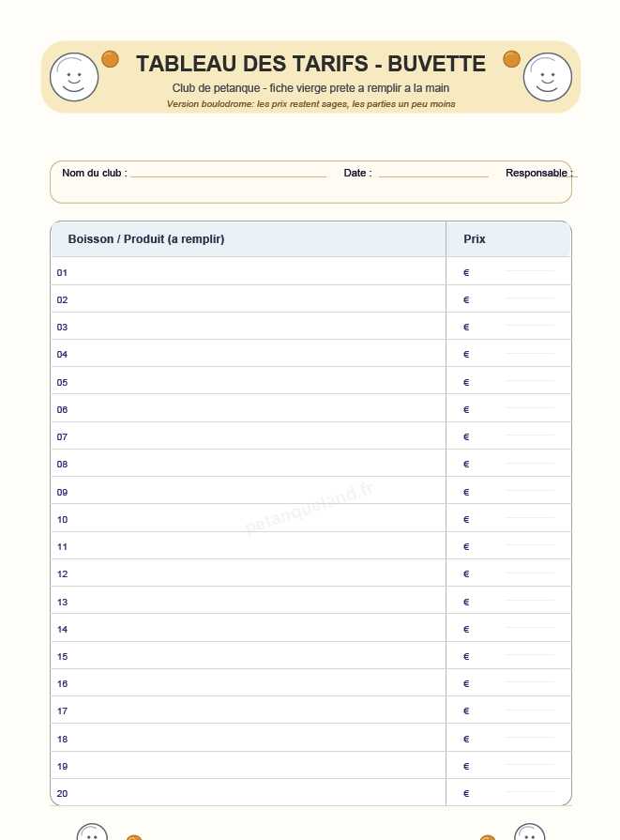The height and width of the screenshot is (840, 620).
Task: Click the euro symbol in row 20
Action: (x=466, y=793)
